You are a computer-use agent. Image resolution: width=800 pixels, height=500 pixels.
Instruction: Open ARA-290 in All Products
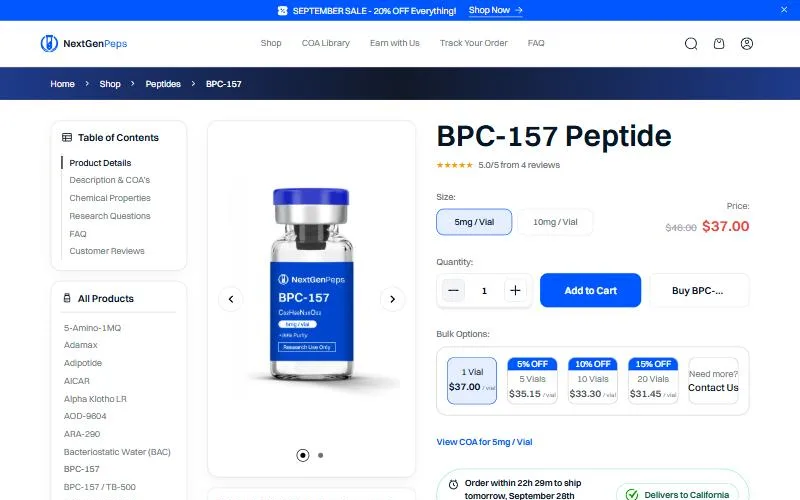(x=82, y=434)
